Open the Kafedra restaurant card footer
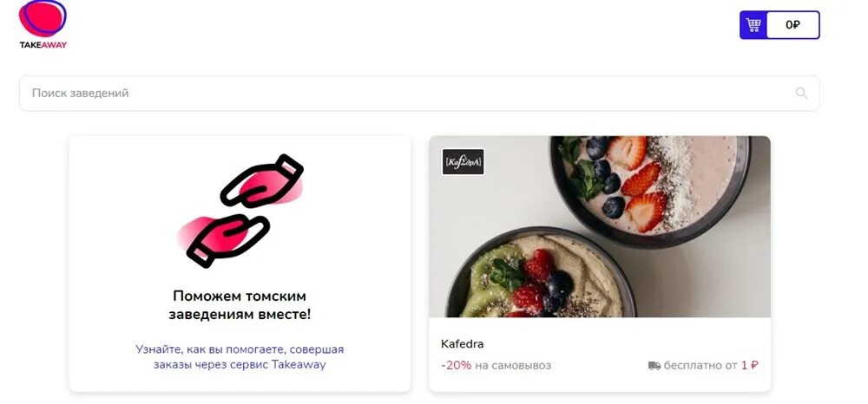The image size is (868, 404). coord(600,355)
